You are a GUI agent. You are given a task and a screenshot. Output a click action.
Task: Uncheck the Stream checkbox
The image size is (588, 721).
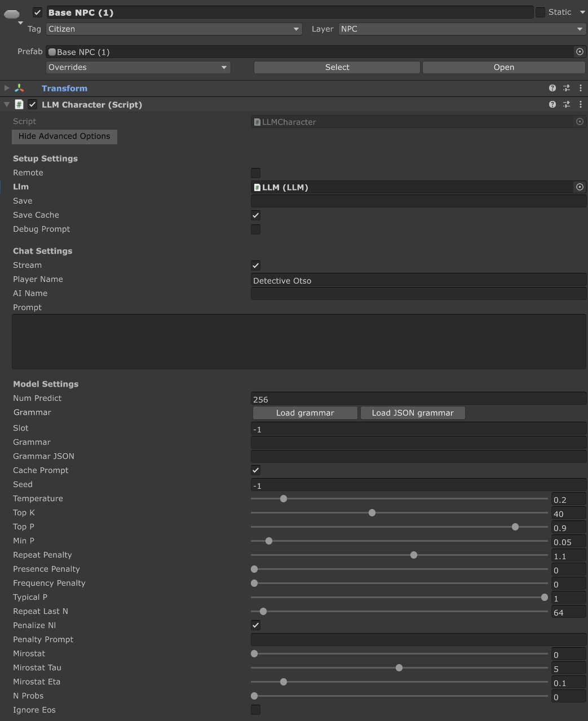click(255, 265)
